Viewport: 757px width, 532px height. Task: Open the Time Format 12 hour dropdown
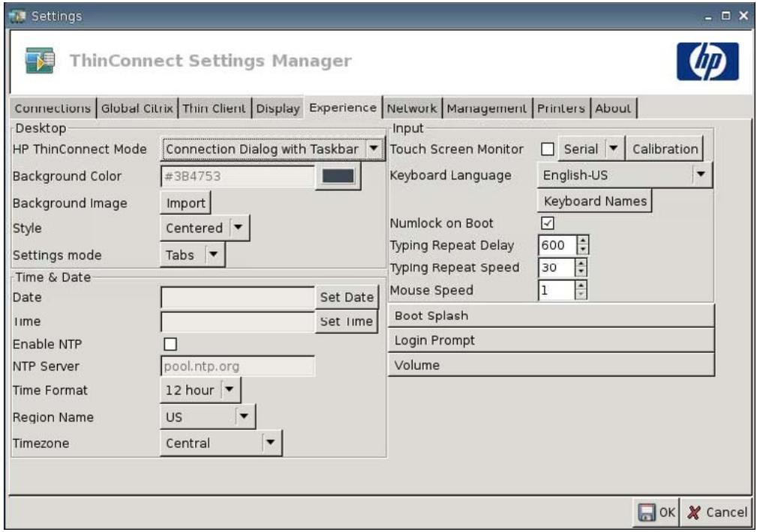tap(200, 390)
